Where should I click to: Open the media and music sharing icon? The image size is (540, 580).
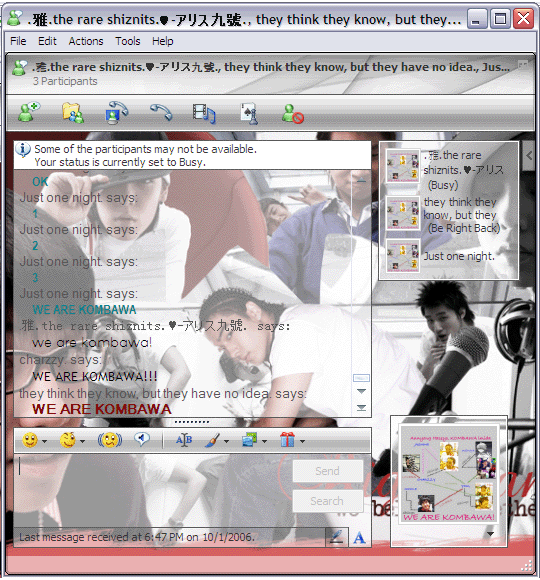coord(204,114)
